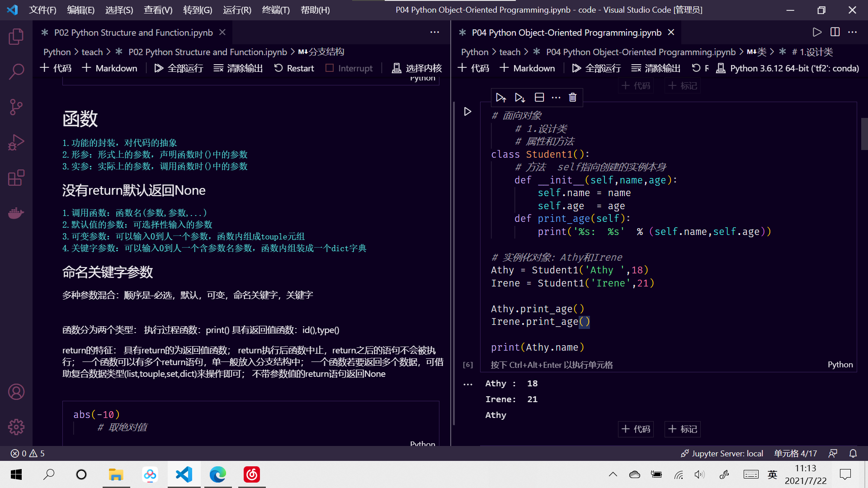Screen dimensions: 868x488
Task: Click the right editor vertical scrollbar
Action: point(864,134)
